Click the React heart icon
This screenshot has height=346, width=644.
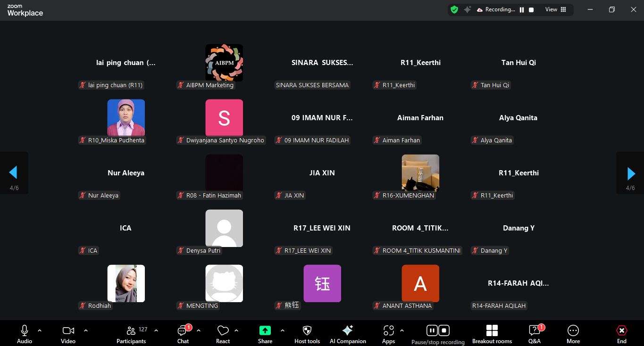point(223,330)
